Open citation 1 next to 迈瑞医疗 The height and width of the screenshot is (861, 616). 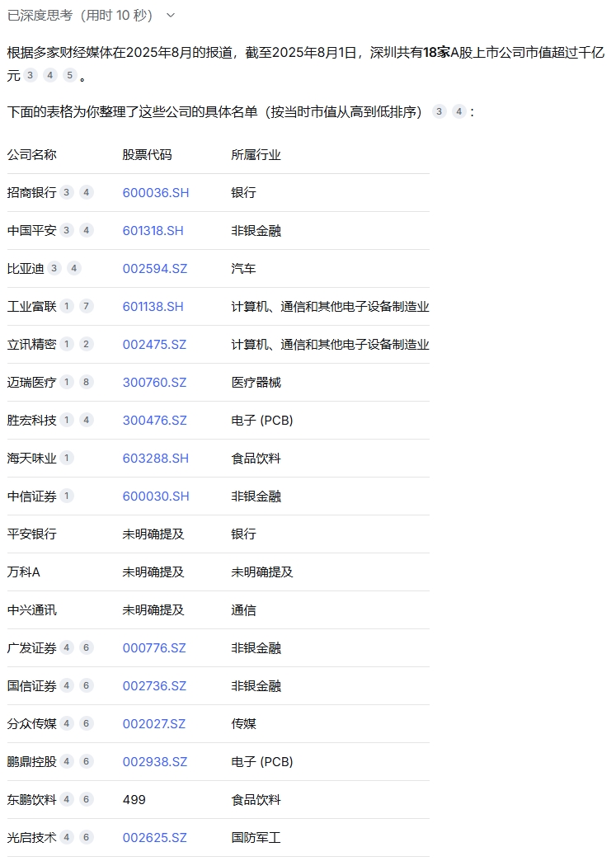tap(67, 382)
